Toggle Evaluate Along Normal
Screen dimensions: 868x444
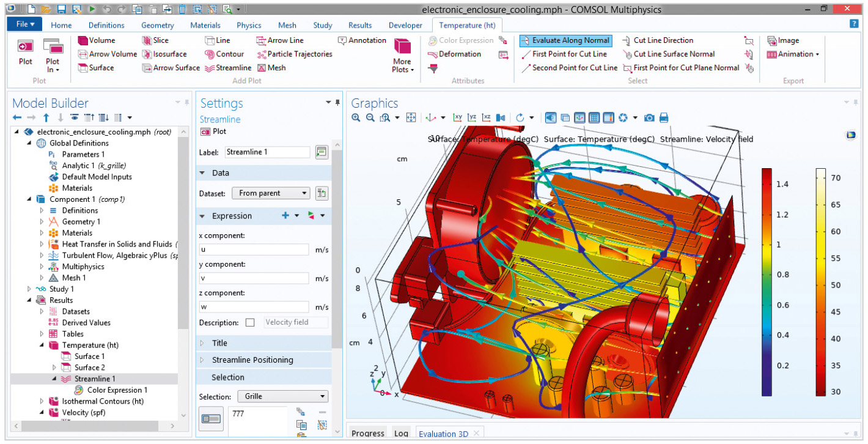(x=565, y=40)
